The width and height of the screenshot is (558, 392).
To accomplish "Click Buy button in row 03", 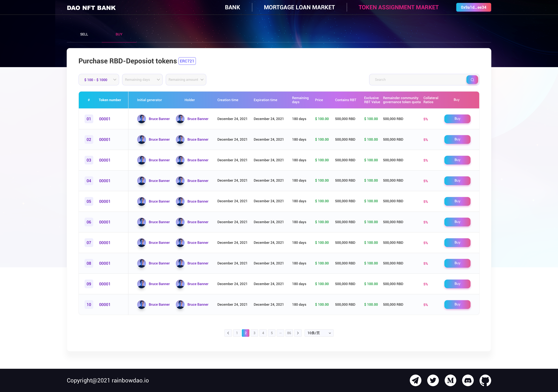I will [457, 160].
